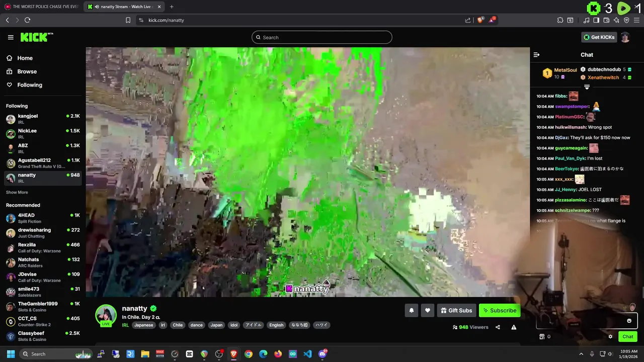The width and height of the screenshot is (644, 362).
Task: Share the nanatty stream
Action: click(x=498, y=327)
